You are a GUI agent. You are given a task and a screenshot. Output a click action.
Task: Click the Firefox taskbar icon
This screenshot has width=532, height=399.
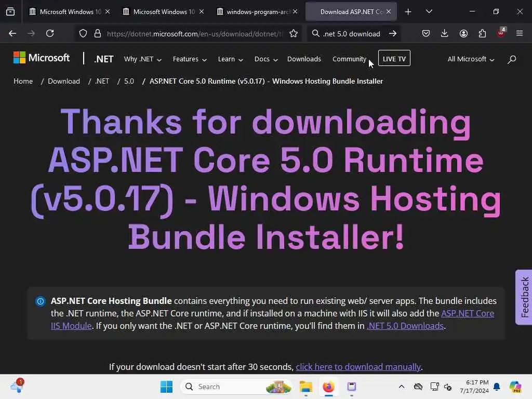(x=328, y=387)
